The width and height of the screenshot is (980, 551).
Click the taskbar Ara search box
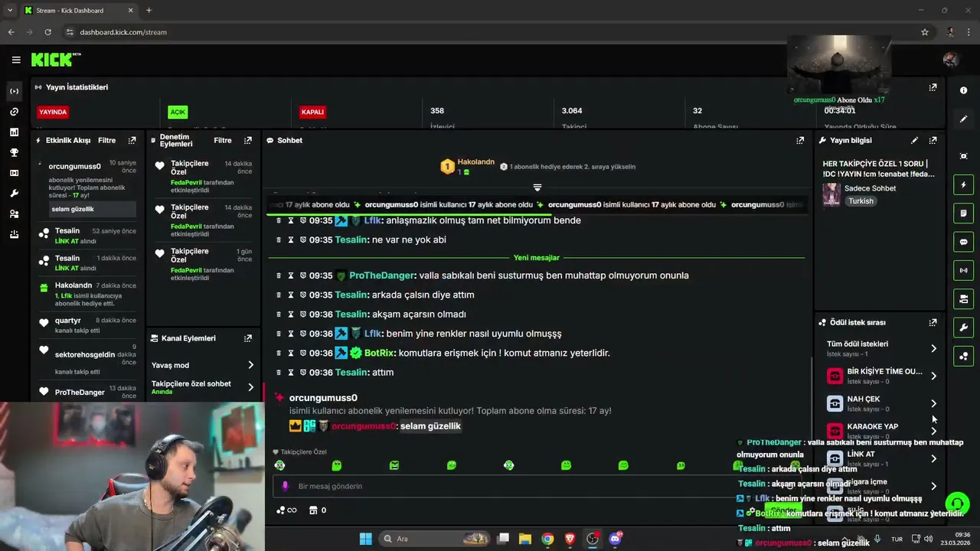coord(436,539)
